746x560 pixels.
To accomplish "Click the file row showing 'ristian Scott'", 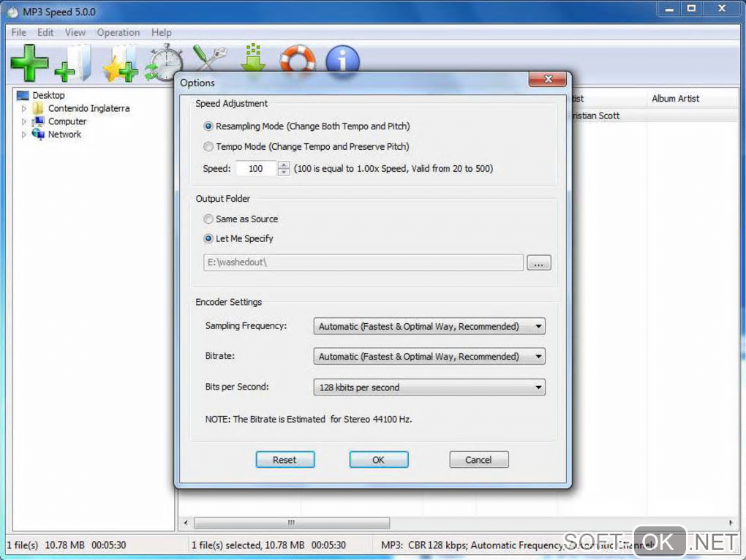I will pos(654,116).
